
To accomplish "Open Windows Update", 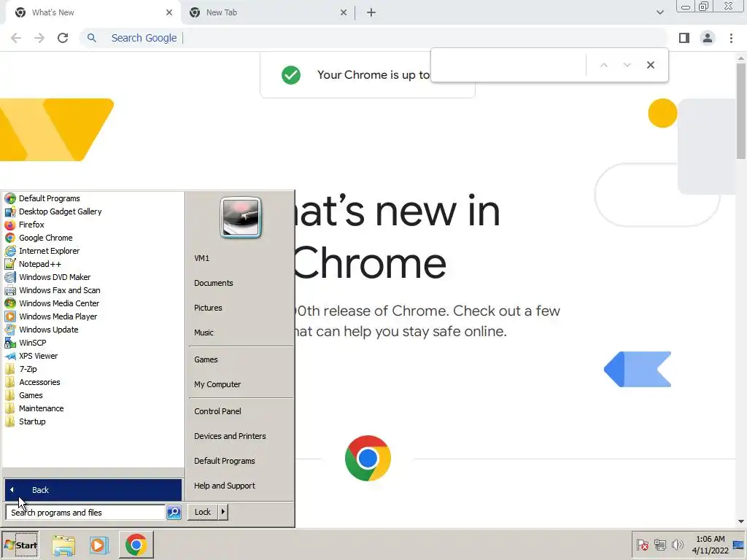I will (49, 330).
